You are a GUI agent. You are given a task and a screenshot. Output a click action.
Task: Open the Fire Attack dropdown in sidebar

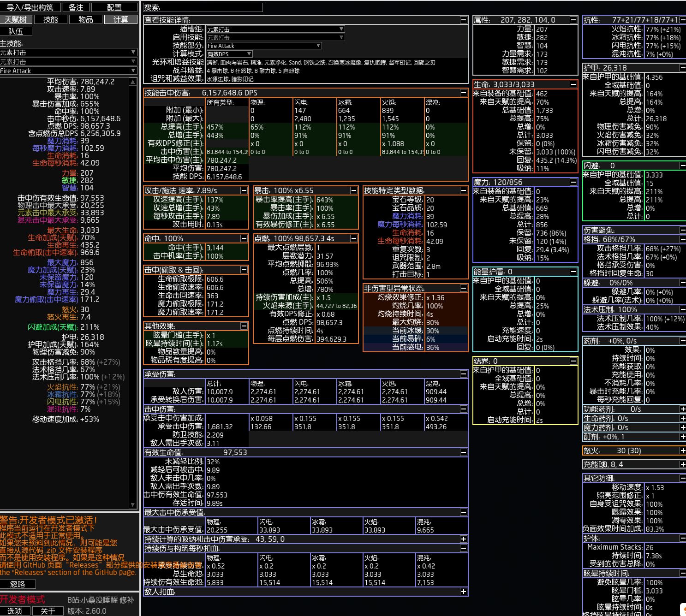68,71
